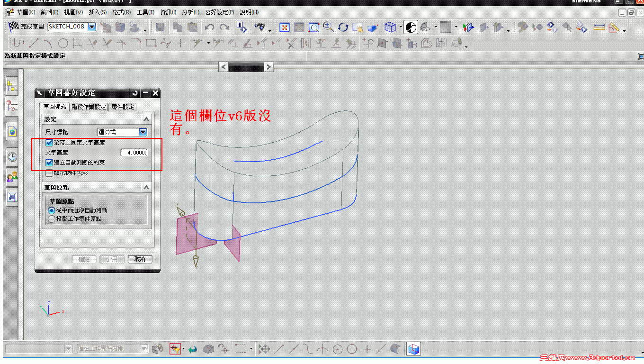Activate the Zoom magnifier tool
This screenshot has width=644, height=364.
click(x=329, y=27)
